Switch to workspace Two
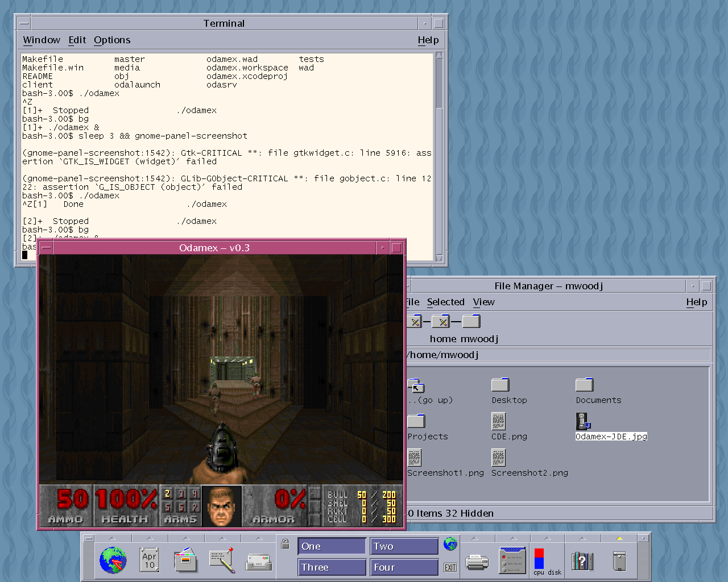 coord(404,546)
